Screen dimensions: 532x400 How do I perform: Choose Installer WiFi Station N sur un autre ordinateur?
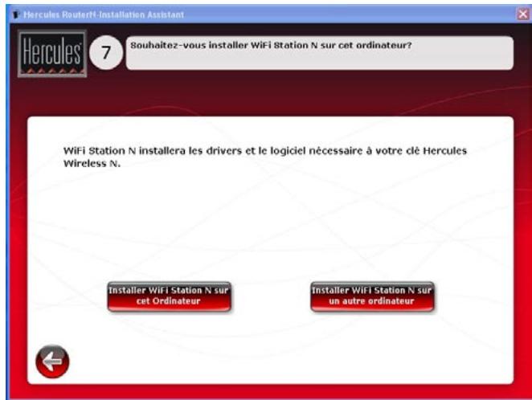372,296
